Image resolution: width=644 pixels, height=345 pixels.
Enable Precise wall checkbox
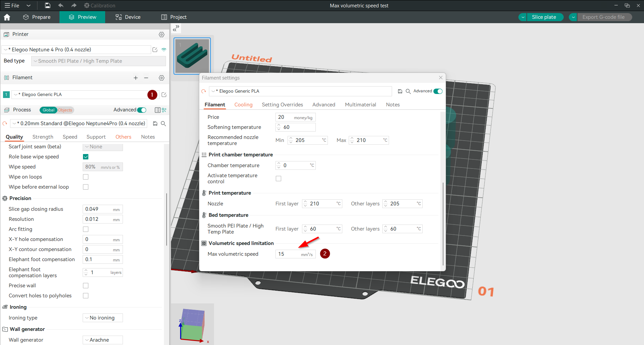[x=86, y=286]
